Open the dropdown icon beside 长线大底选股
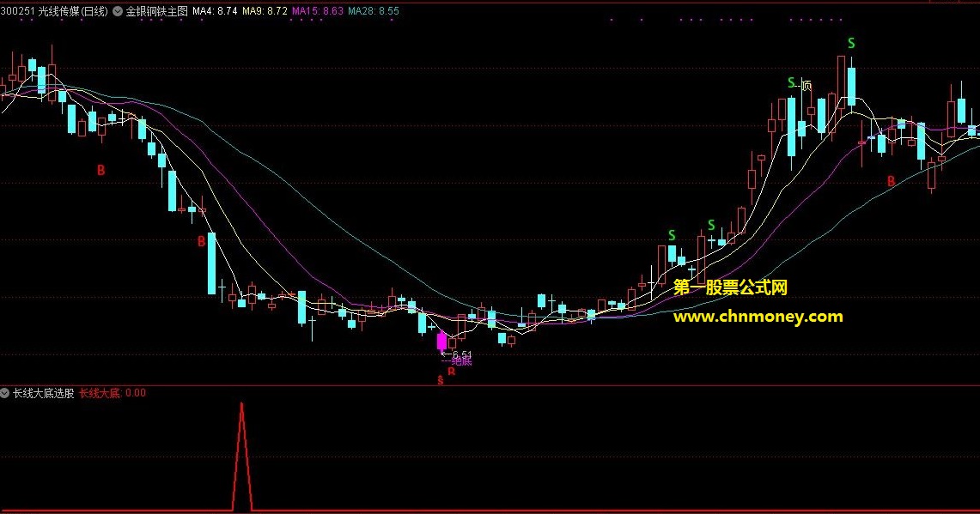 coord(5,393)
